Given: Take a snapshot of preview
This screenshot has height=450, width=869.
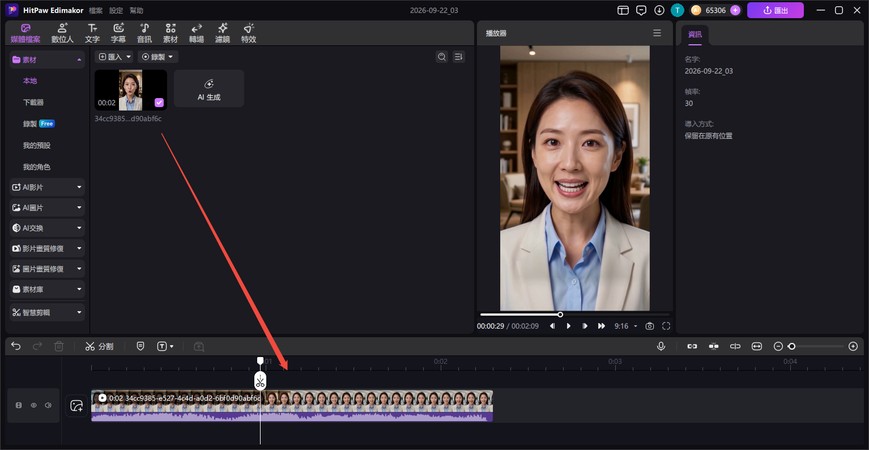Looking at the screenshot, I should click(x=650, y=326).
